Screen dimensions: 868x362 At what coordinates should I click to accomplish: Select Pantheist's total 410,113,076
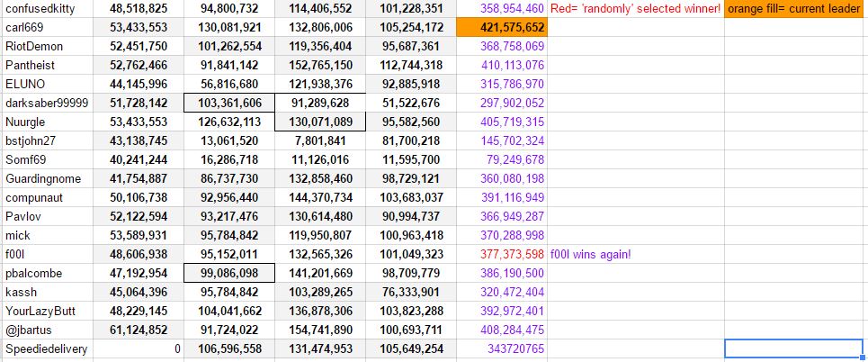coord(501,66)
